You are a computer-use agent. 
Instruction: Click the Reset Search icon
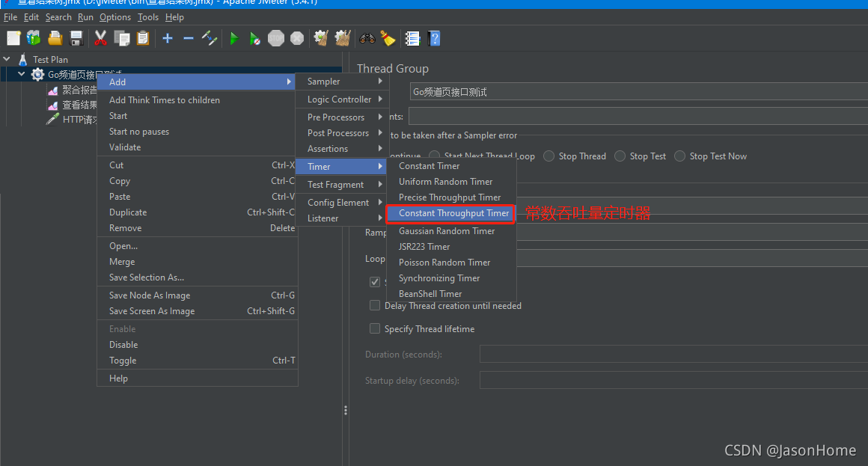[x=388, y=38]
